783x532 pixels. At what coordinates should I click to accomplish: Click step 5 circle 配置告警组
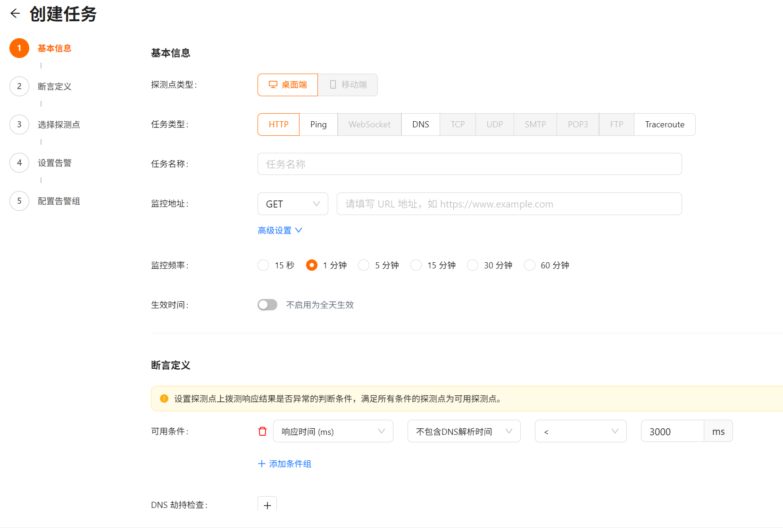click(19, 201)
